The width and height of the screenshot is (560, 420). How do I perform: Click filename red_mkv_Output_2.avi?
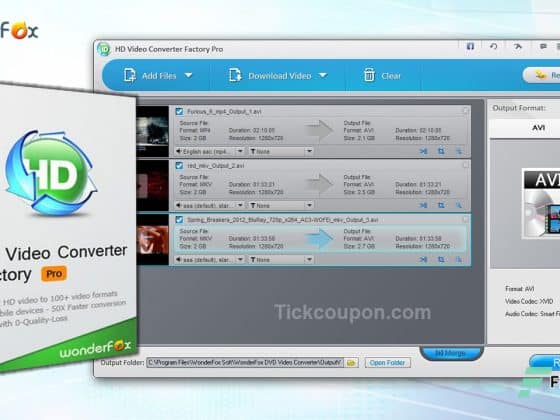(x=216, y=166)
